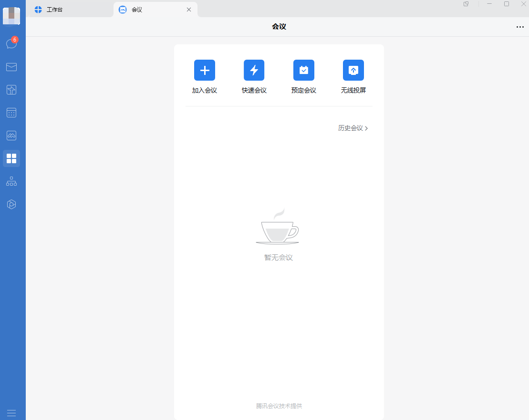The width and height of the screenshot is (529, 420).
Task: Open the Documents icon in sidebar
Action: pyautogui.click(x=11, y=90)
